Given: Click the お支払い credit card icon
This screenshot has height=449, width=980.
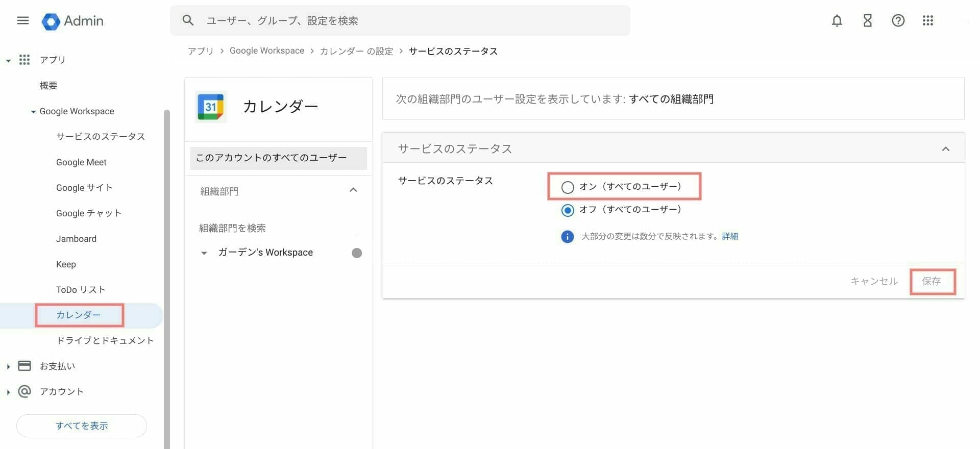Looking at the screenshot, I should (24, 366).
